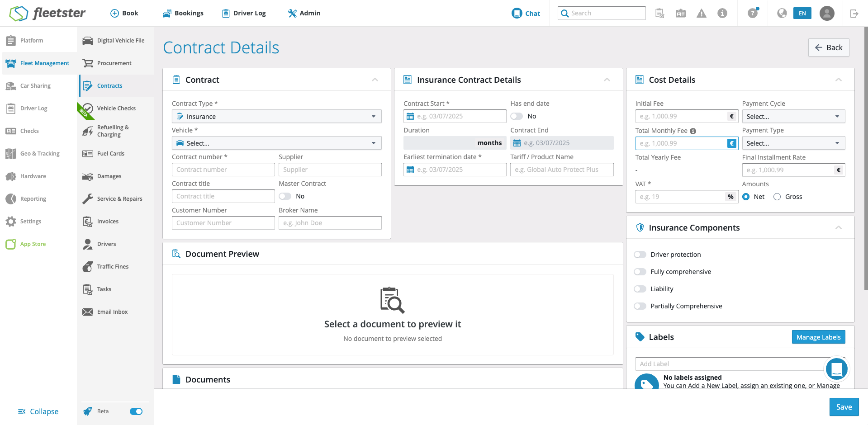Open the Book menu
The width and height of the screenshot is (868, 425).
[x=124, y=13]
